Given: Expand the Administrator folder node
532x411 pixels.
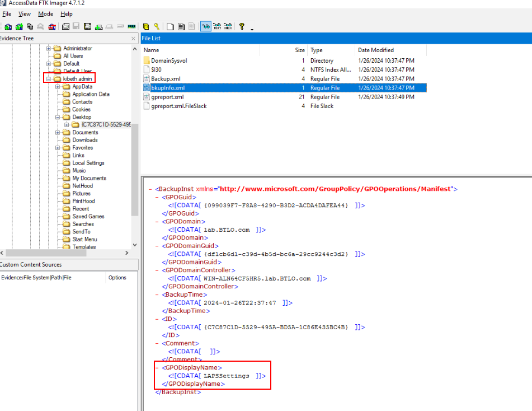Looking at the screenshot, I should coord(49,48).
